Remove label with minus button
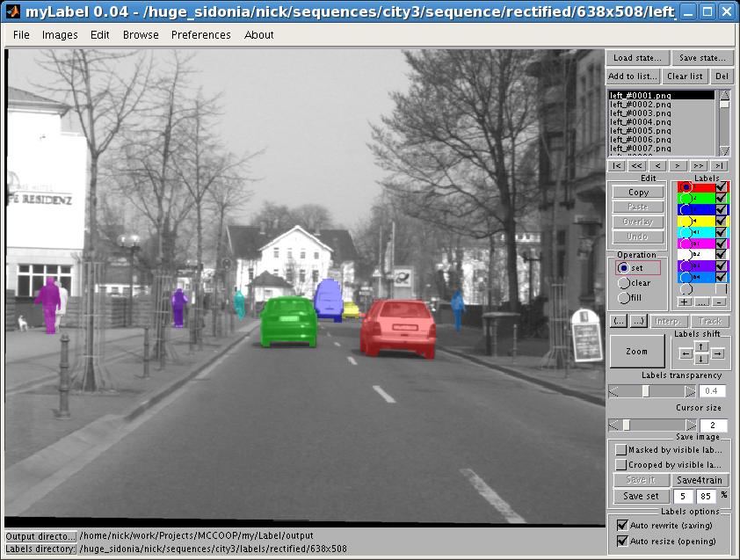The width and height of the screenshot is (740, 560). [719, 302]
